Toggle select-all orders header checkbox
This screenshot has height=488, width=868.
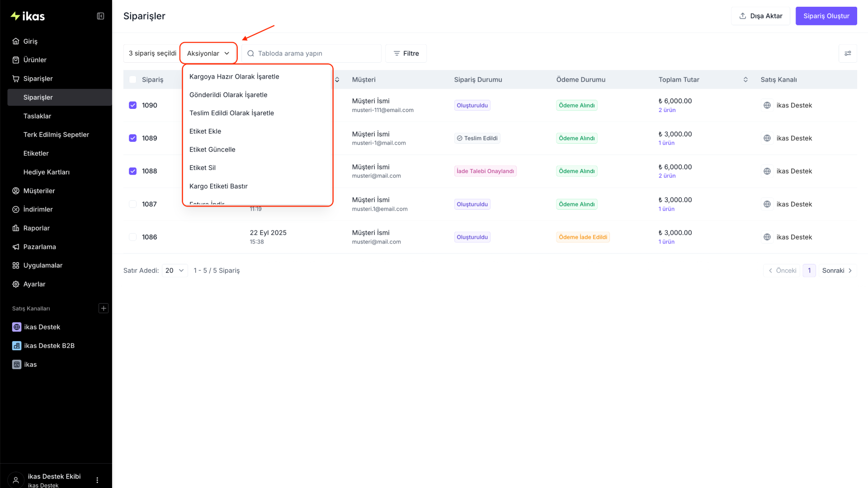pos(132,80)
